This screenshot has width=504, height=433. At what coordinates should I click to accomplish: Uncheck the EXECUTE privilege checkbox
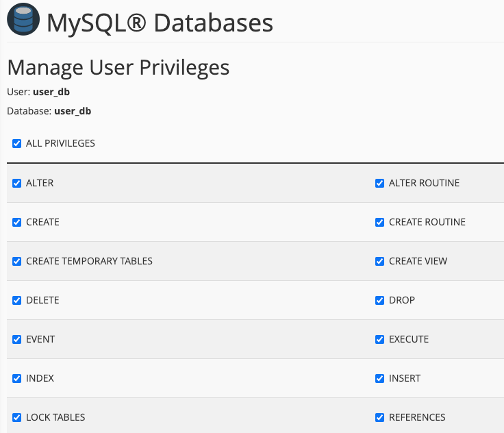click(x=379, y=339)
